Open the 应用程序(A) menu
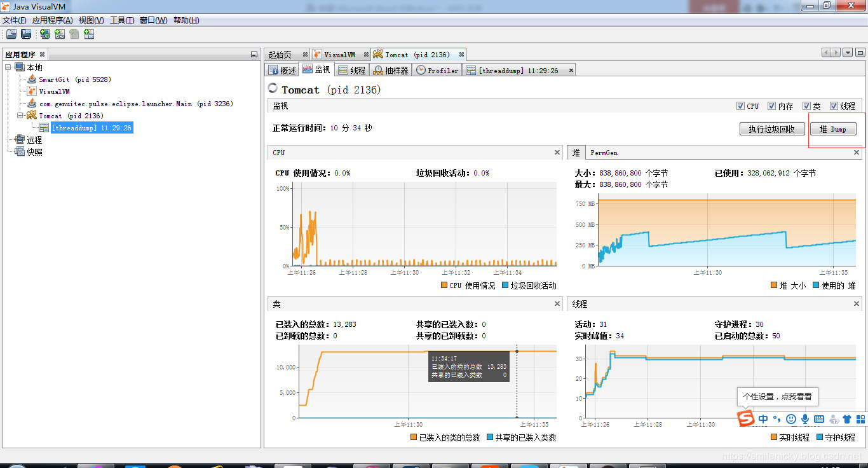The height and width of the screenshot is (468, 868). 52,20
